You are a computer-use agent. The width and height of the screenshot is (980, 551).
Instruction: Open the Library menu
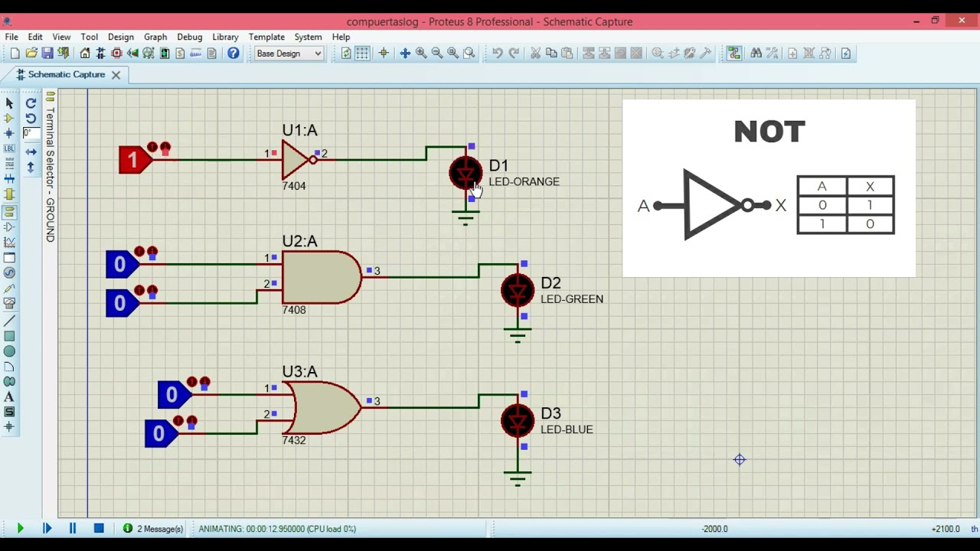point(225,37)
